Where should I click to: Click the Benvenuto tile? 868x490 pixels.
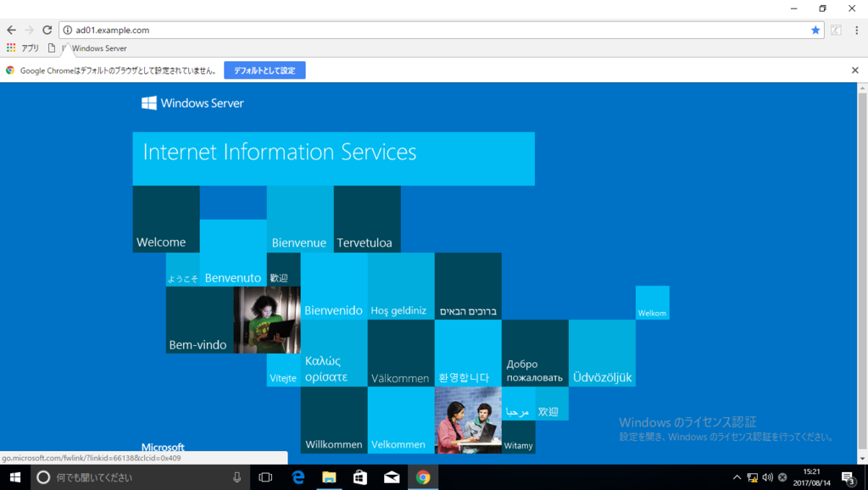(x=233, y=253)
